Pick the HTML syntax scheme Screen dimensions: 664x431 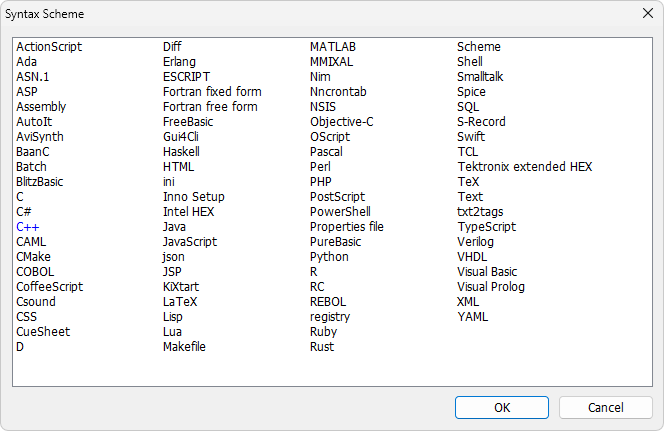(178, 167)
